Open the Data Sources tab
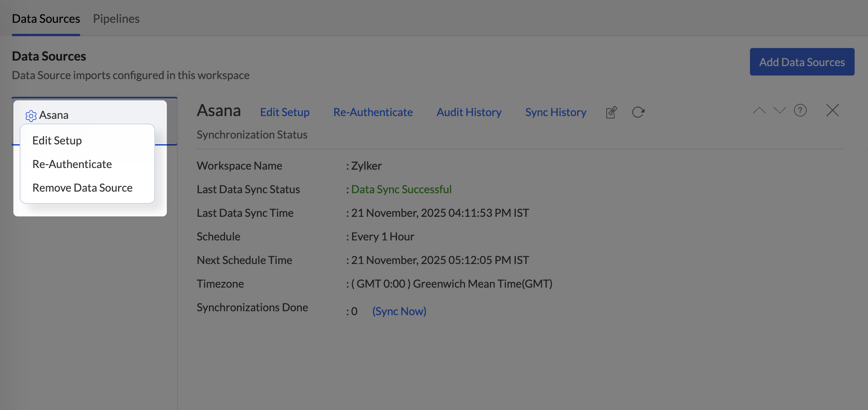The image size is (868, 410). pos(46,18)
